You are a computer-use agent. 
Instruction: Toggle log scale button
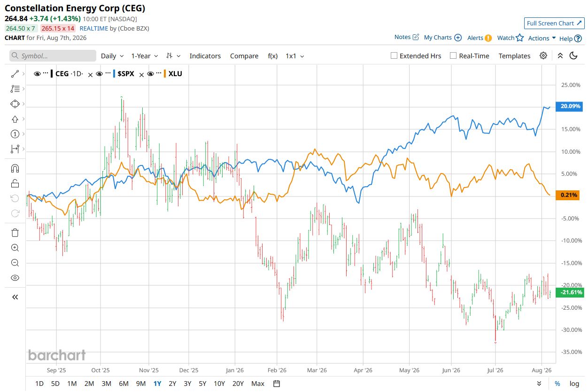(574, 384)
